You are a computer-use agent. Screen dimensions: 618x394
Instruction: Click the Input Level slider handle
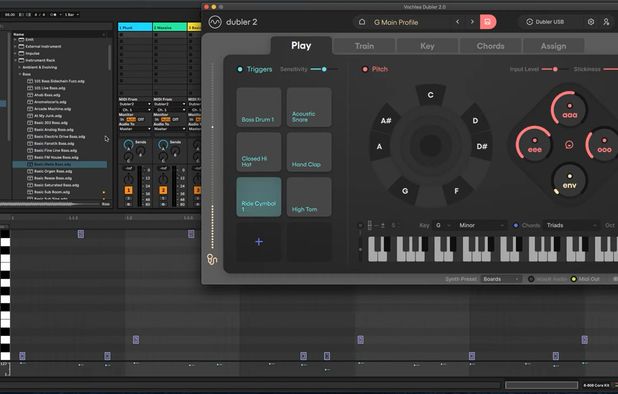pyautogui.click(x=555, y=69)
